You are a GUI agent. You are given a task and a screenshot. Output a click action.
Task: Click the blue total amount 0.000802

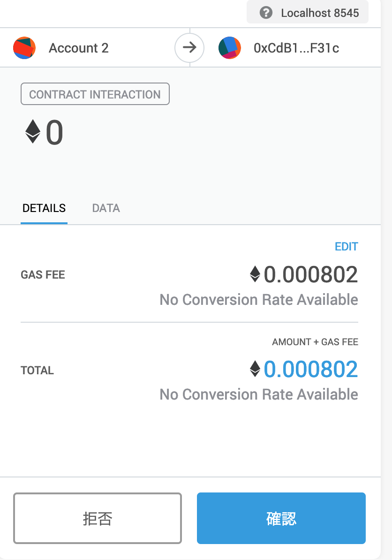[x=311, y=369]
